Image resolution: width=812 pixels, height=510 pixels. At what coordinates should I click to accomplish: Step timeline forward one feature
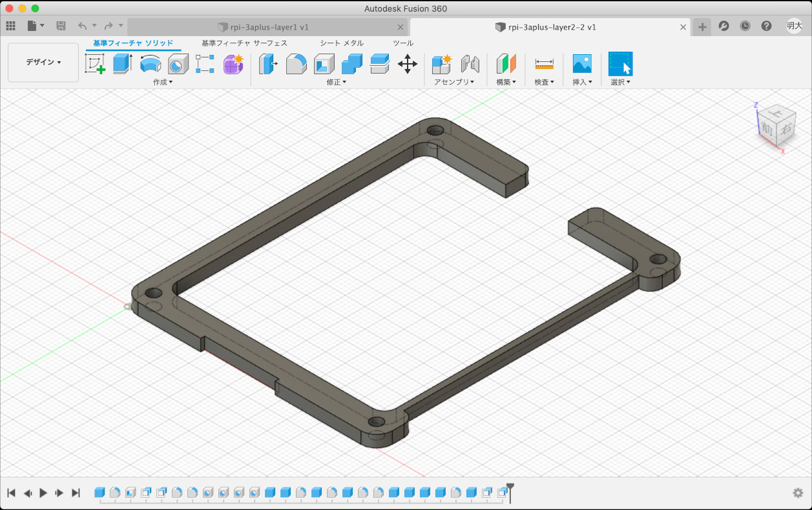click(59, 493)
